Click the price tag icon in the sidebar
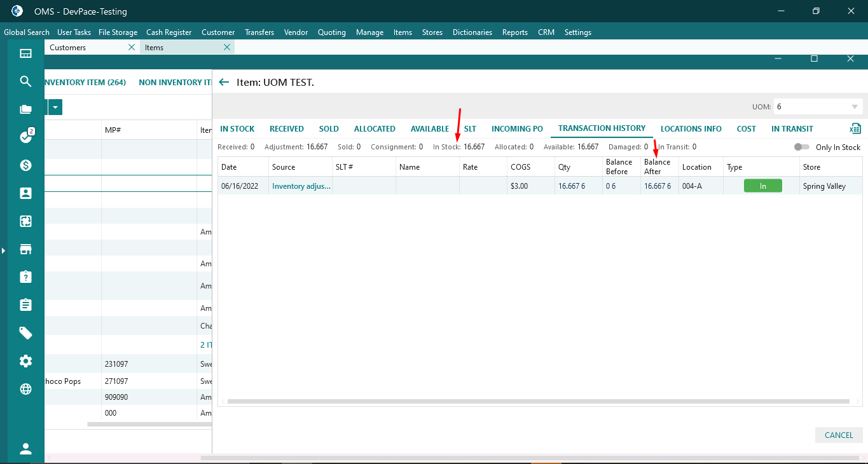 tap(25, 333)
